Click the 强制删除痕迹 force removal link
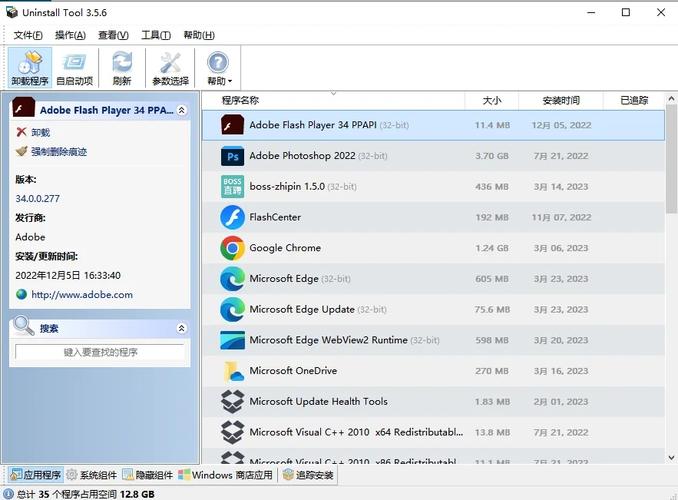 59,152
